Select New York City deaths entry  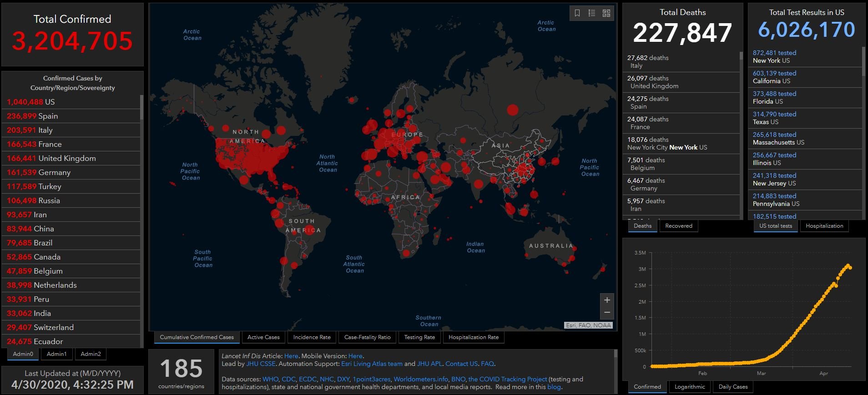[681, 143]
